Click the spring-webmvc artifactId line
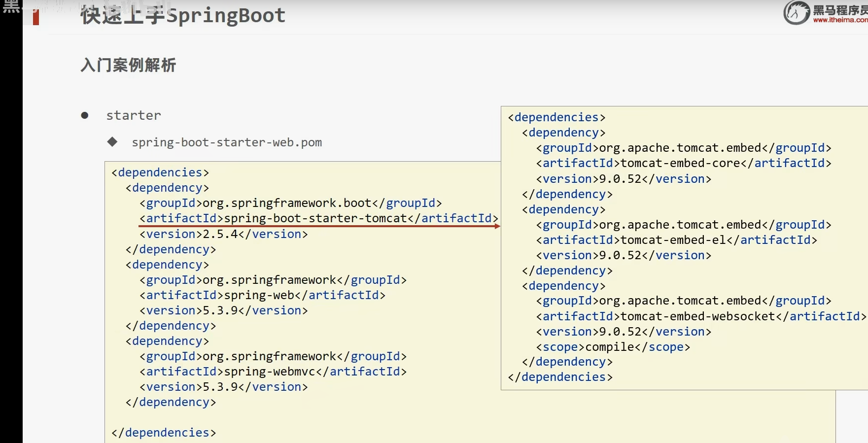This screenshot has width=868, height=443. tap(273, 372)
